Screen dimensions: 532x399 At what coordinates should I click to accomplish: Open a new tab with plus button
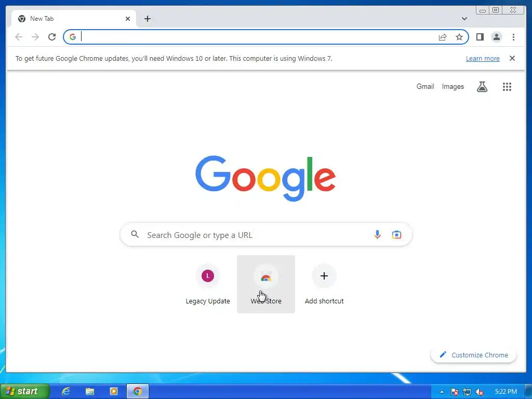tap(147, 19)
